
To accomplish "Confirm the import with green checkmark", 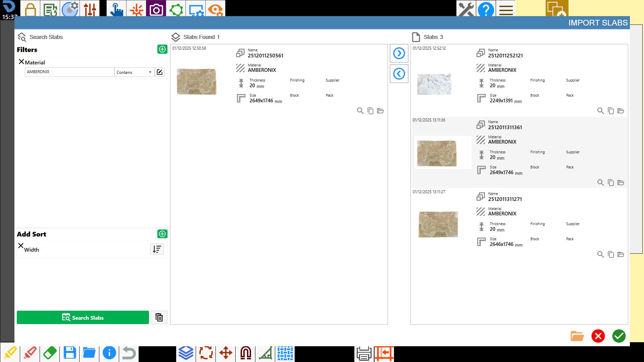I will click(x=619, y=336).
